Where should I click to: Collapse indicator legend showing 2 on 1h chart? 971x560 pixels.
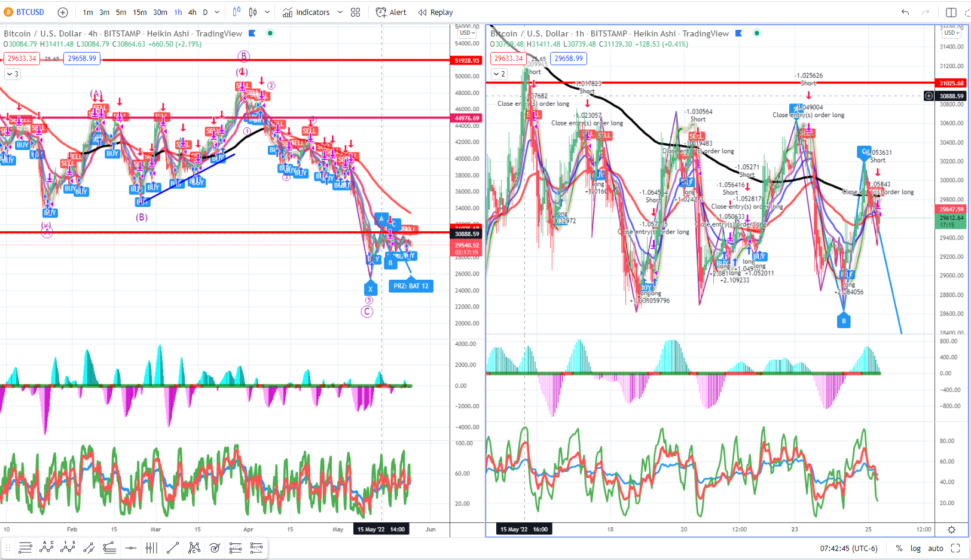pyautogui.click(x=499, y=74)
